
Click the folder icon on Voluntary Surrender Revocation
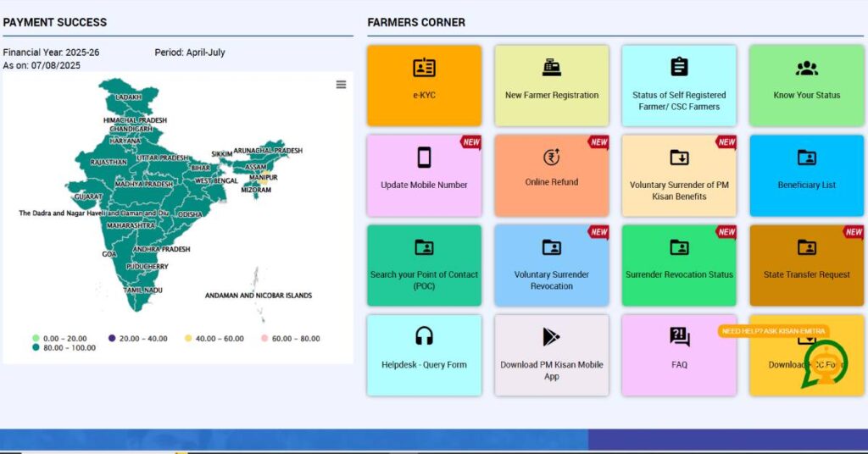(x=551, y=247)
